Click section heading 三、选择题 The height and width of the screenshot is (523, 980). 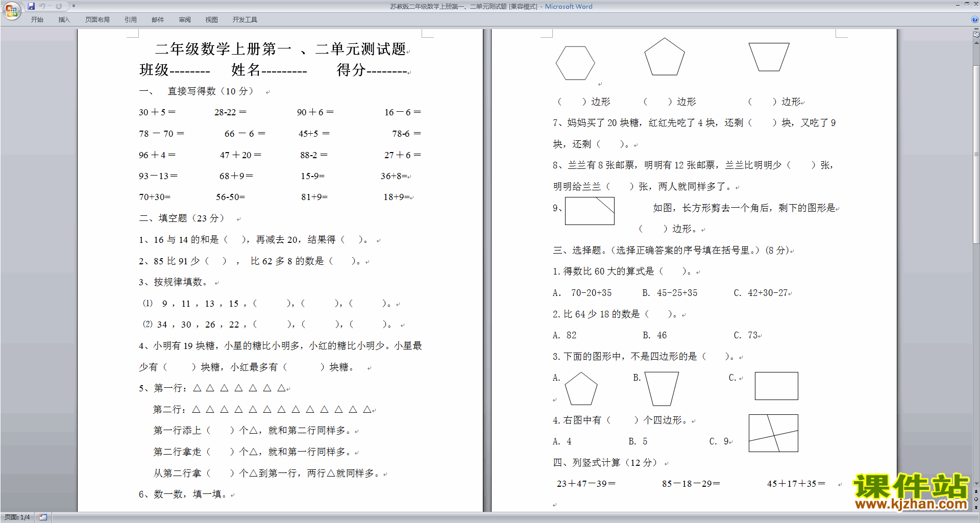point(671,251)
